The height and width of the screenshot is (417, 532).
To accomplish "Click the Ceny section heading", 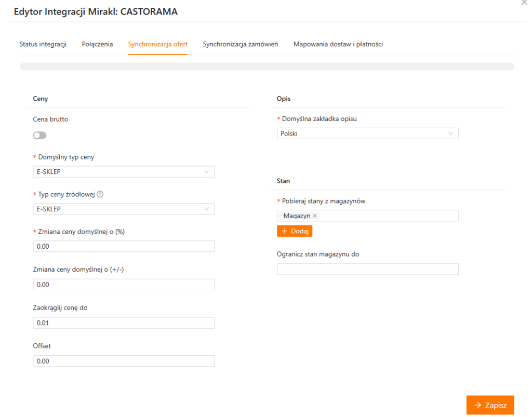I will (41, 99).
